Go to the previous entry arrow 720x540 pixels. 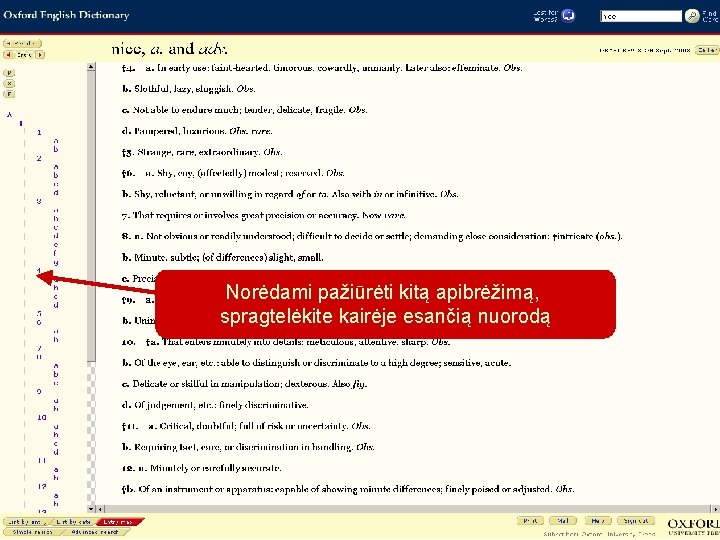point(8,55)
